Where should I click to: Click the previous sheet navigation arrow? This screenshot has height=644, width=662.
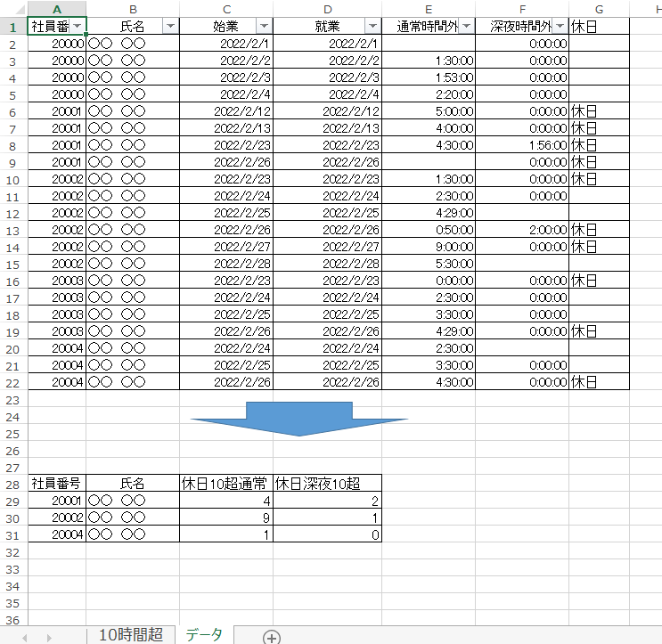24,637
